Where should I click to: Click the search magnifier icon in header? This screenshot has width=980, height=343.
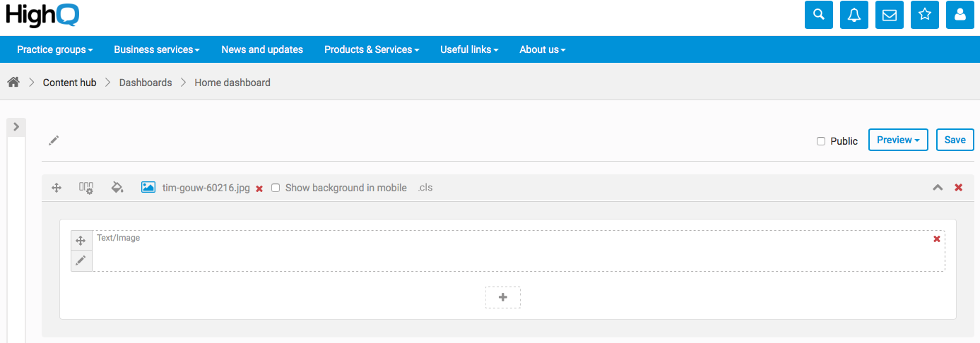coord(819,15)
